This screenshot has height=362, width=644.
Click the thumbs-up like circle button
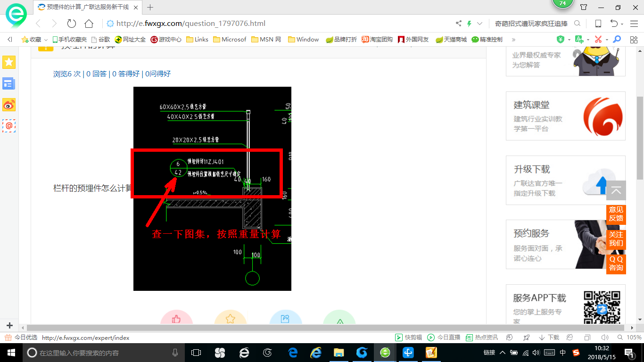coord(176,318)
